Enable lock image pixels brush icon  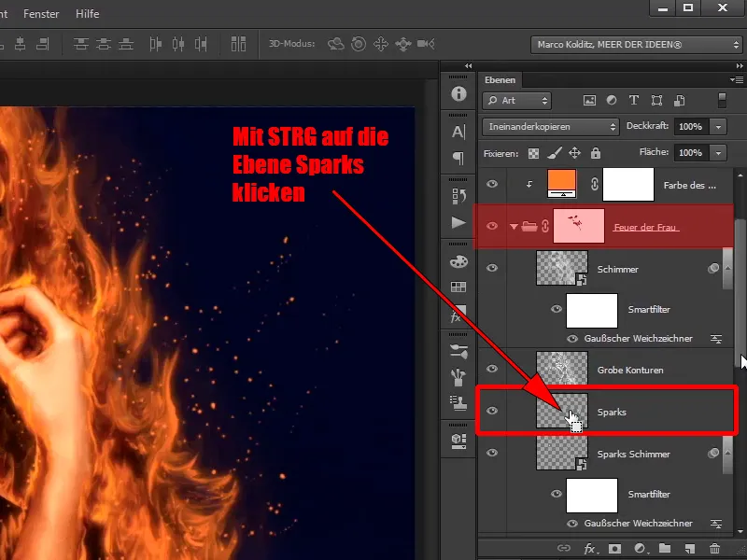coord(554,153)
